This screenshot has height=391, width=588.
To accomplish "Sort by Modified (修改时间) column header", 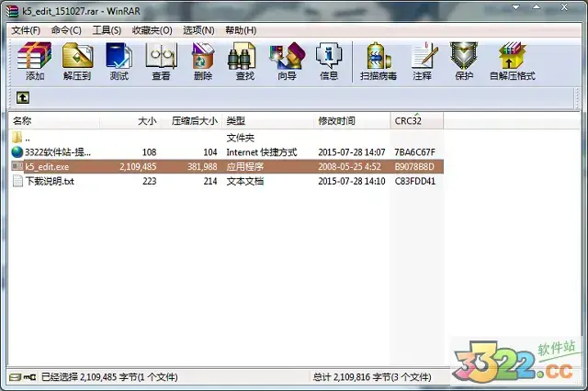I will [x=352, y=121].
